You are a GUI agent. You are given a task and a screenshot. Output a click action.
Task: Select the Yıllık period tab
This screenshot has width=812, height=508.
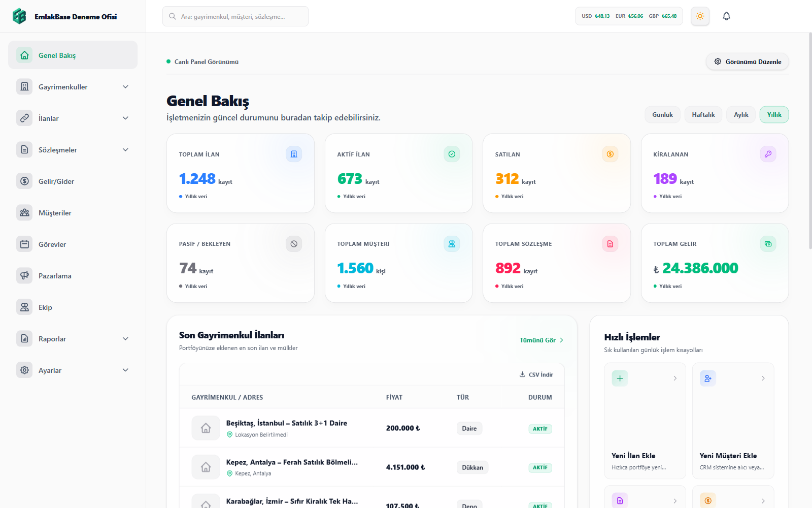pyautogui.click(x=774, y=115)
